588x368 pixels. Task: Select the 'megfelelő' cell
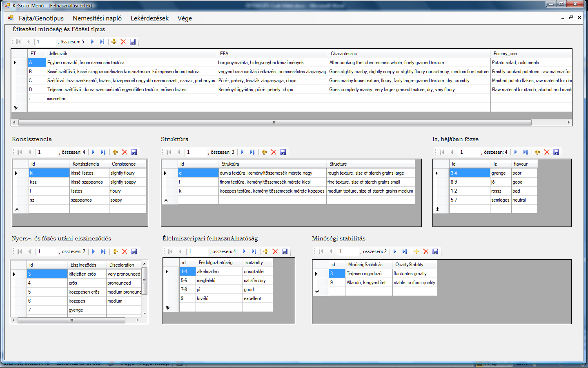pos(219,280)
